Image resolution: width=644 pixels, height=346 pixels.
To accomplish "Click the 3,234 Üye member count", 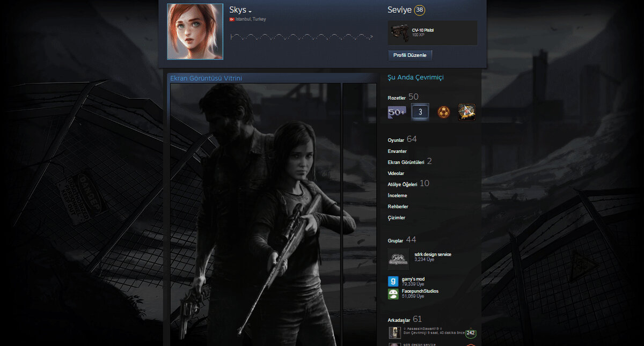I will coord(425,260).
